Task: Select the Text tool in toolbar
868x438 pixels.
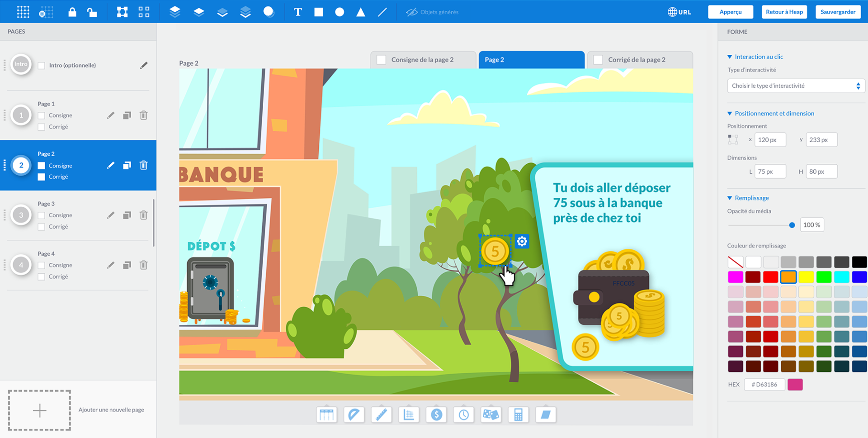Action: click(x=297, y=12)
